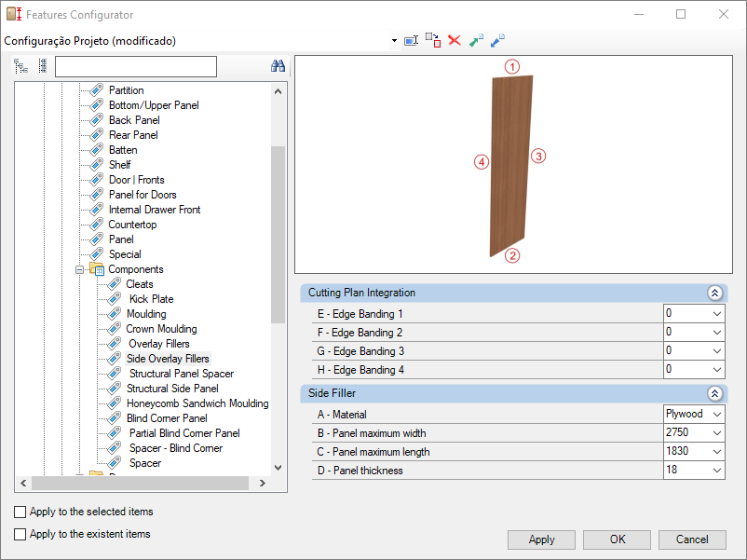Click the blue arrow import icon
This screenshot has height=560, width=747.
(x=497, y=40)
